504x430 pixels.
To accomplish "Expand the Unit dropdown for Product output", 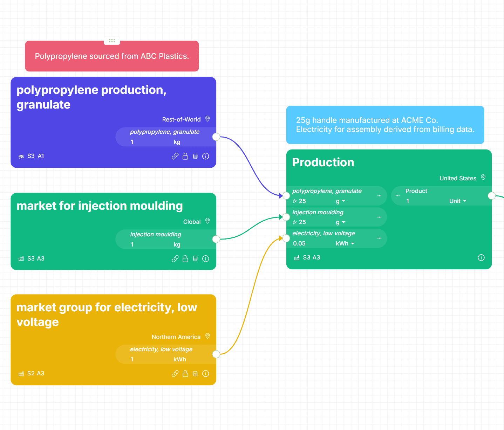I will 457,201.
